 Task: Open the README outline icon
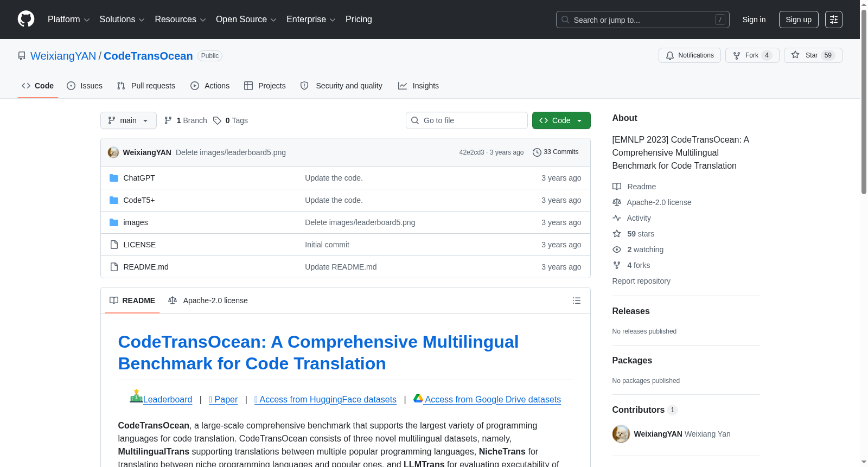577,300
